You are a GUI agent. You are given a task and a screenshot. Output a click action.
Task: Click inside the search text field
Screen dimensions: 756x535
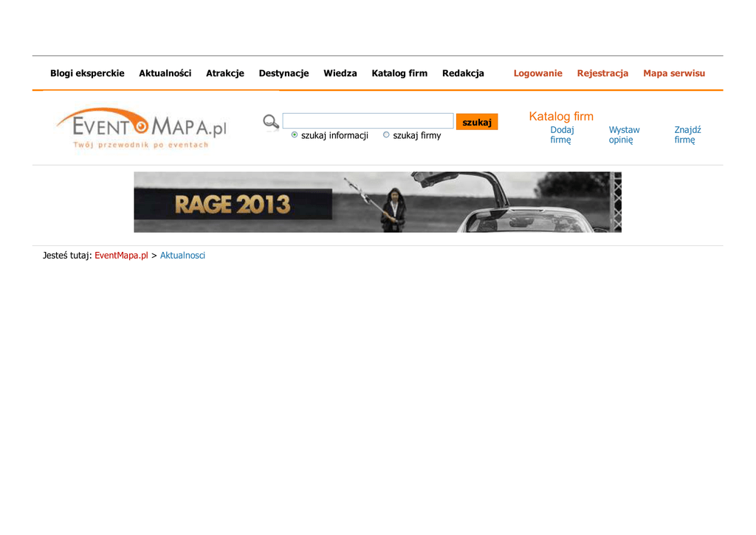point(368,121)
